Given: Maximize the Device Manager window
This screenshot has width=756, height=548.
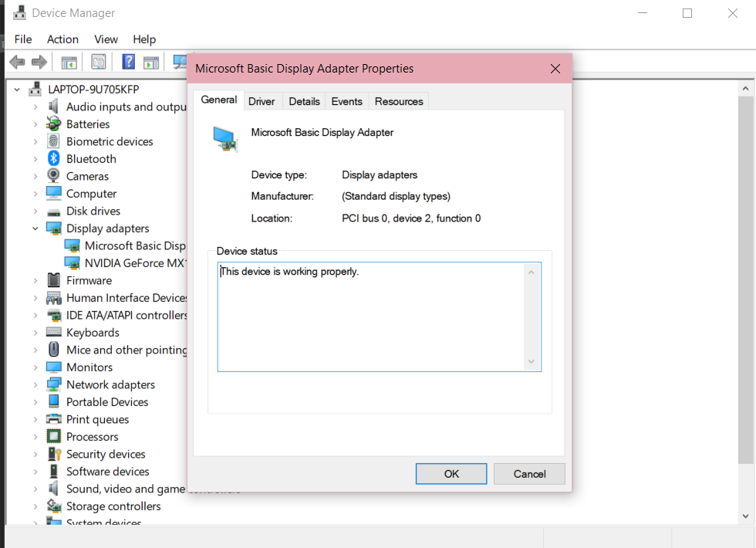Looking at the screenshot, I should pos(687,13).
